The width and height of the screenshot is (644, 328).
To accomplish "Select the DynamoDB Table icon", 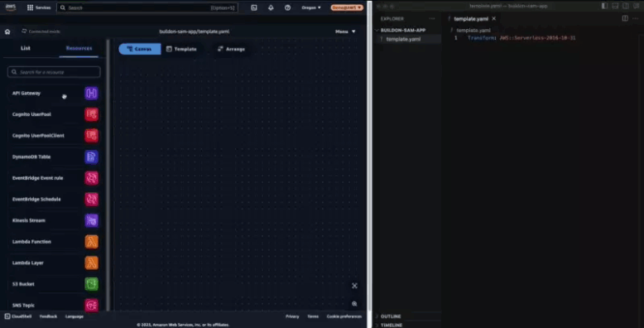I will click(x=91, y=157).
